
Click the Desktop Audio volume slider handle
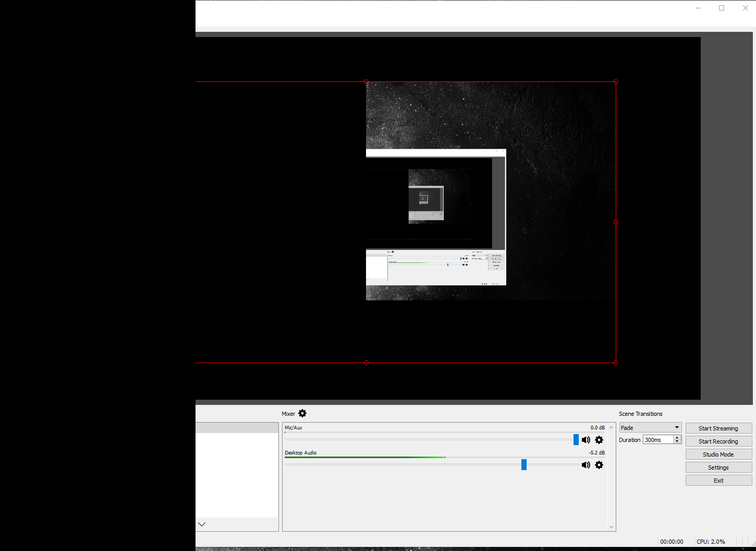[x=524, y=465]
